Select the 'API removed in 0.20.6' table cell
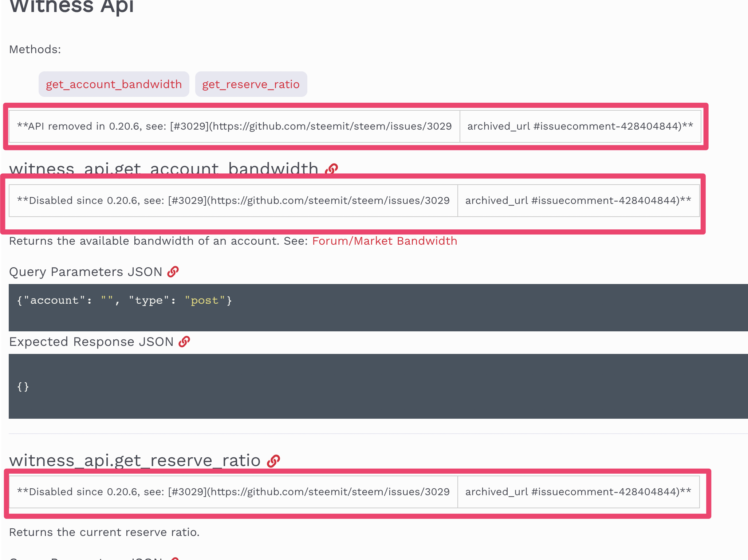The height and width of the screenshot is (560, 748). (234, 126)
